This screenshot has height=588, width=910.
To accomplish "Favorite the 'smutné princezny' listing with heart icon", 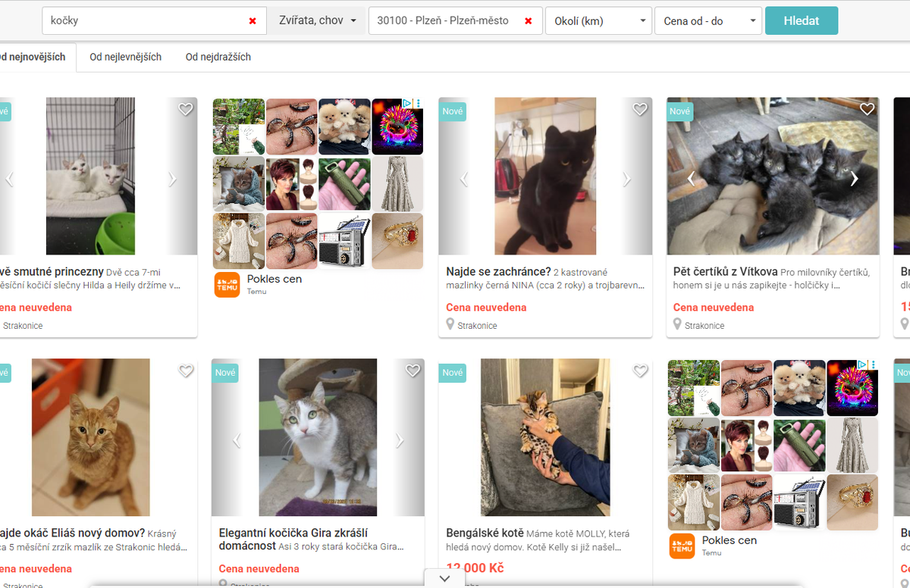I will click(x=186, y=109).
